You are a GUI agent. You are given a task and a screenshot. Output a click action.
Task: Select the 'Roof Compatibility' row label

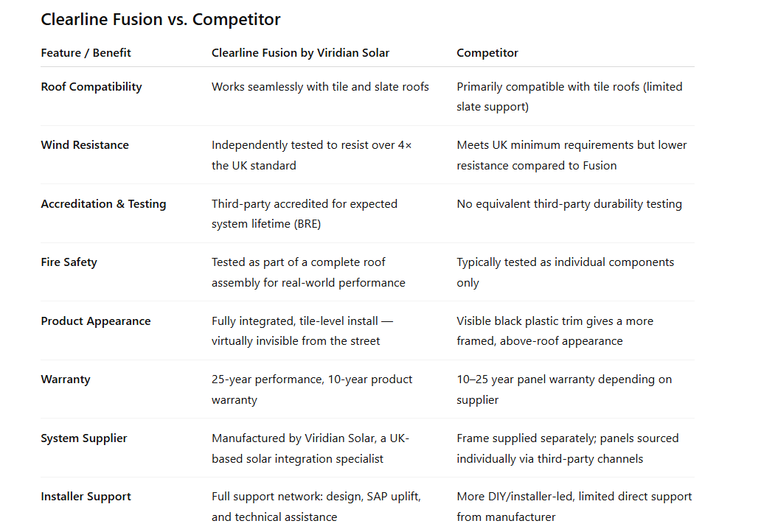(91, 87)
